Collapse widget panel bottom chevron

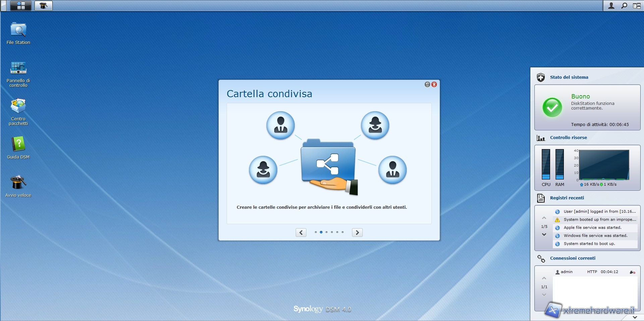pyautogui.click(x=635, y=317)
